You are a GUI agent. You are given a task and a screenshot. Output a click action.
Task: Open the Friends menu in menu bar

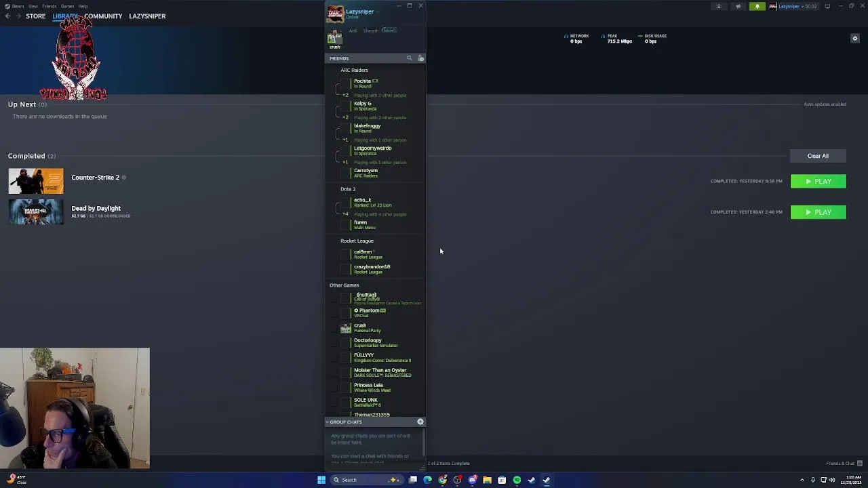49,6
